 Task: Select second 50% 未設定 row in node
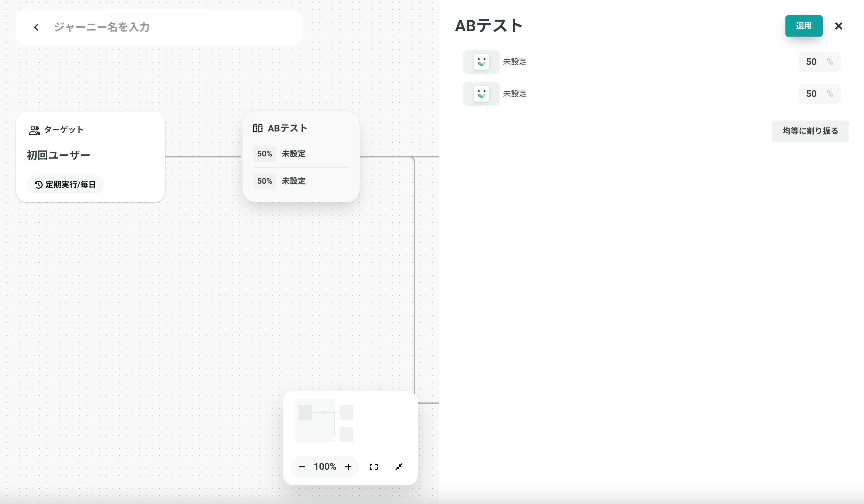pos(301,181)
